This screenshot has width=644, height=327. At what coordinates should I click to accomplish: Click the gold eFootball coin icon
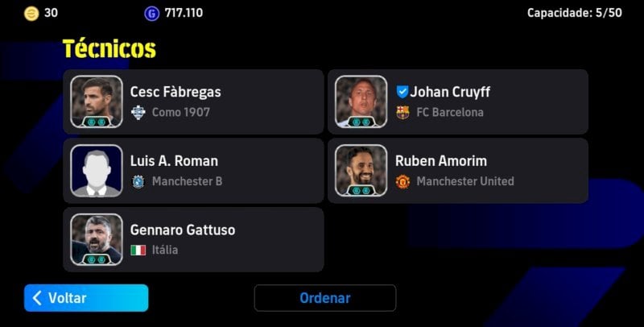[x=31, y=14]
